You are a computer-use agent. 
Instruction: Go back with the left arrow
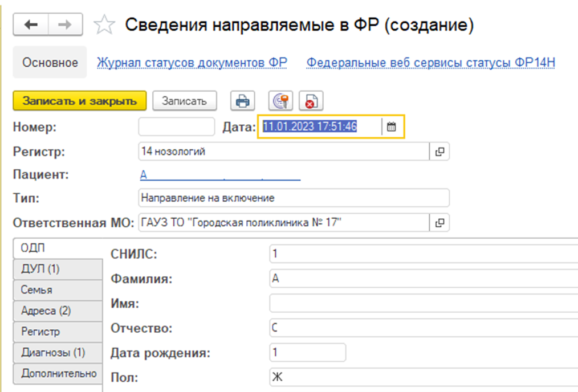pyautogui.click(x=33, y=25)
